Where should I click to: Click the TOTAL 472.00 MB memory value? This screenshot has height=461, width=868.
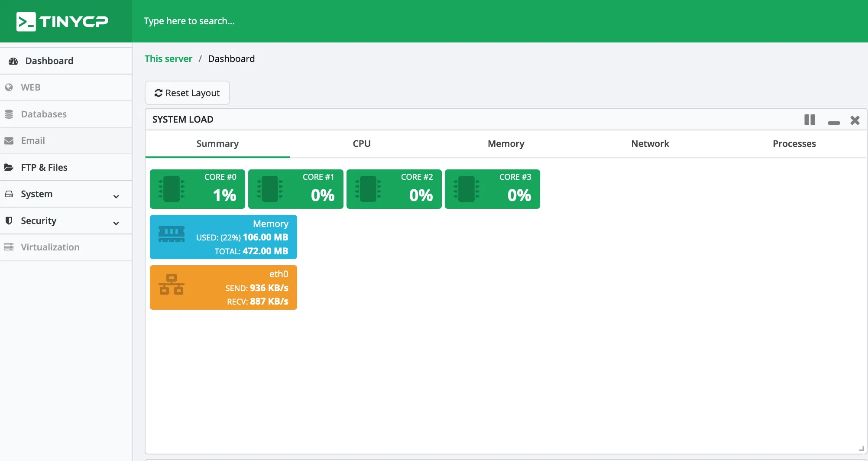click(266, 251)
